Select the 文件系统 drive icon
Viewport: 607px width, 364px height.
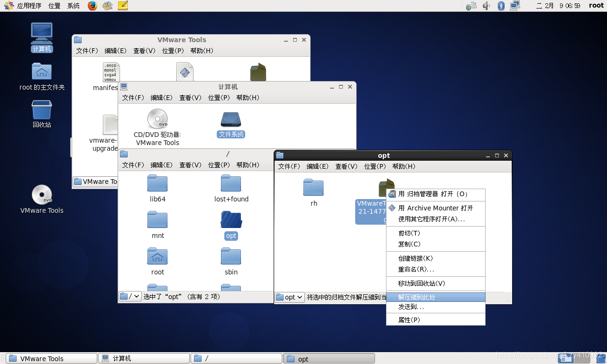point(231,124)
